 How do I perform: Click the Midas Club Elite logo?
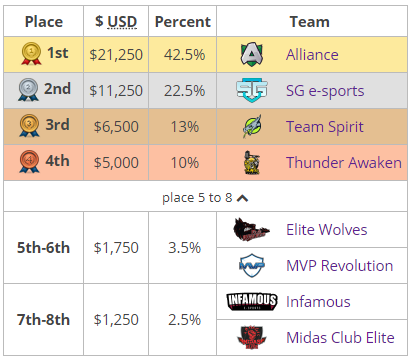pyautogui.click(x=252, y=337)
